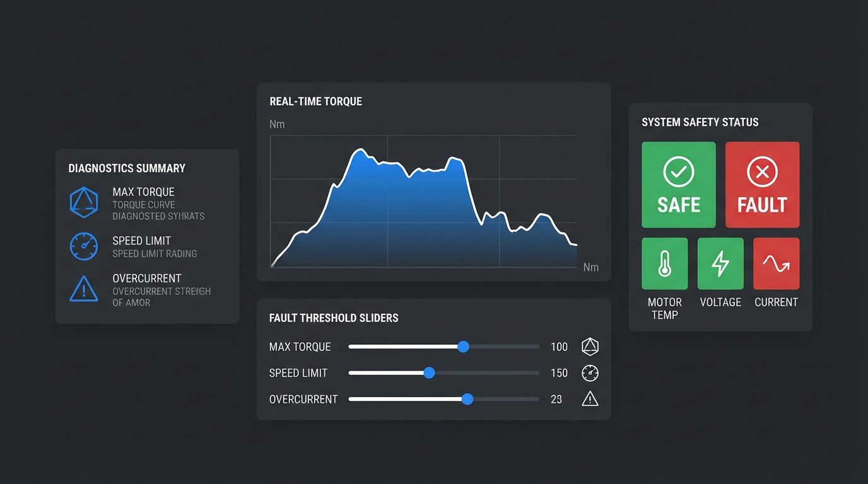Screen dimensions: 868x484
Task: Click the polygon icon beside Max Torque slider
Action: click(590, 347)
